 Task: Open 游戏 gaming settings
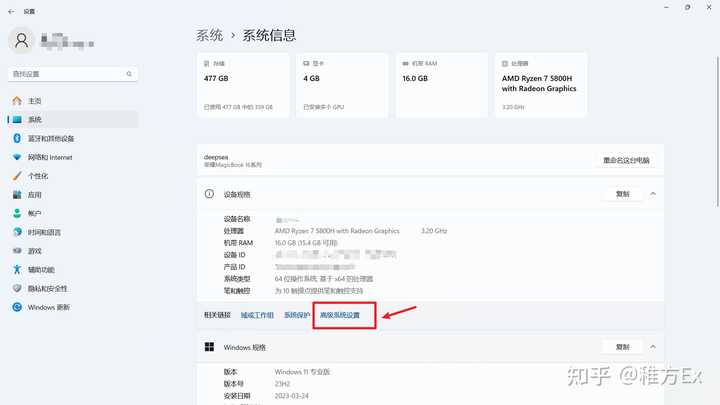(73, 251)
